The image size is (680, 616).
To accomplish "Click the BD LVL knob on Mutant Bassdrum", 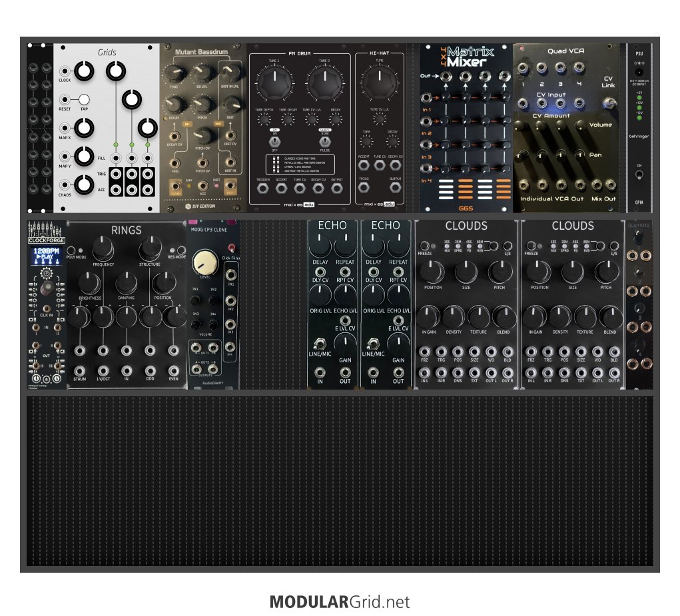I will click(202, 74).
